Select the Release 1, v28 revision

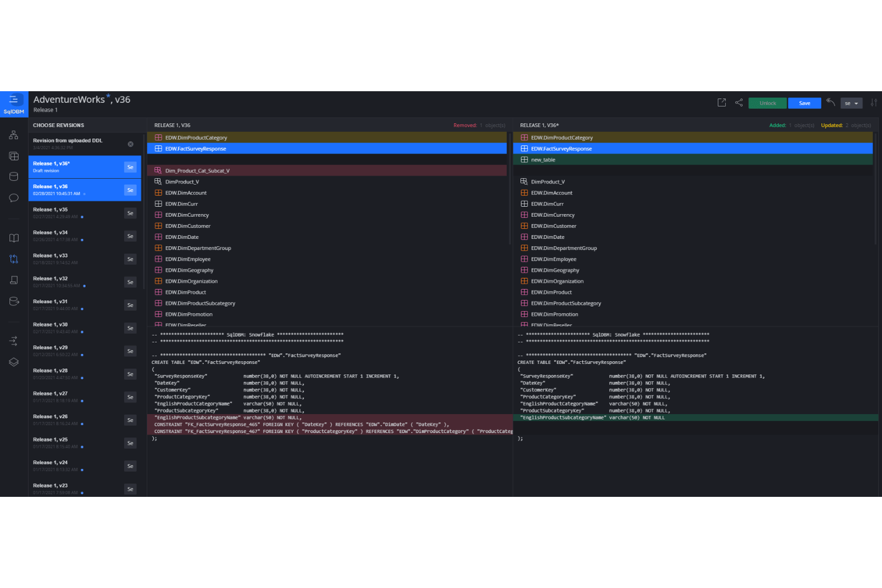(85, 374)
